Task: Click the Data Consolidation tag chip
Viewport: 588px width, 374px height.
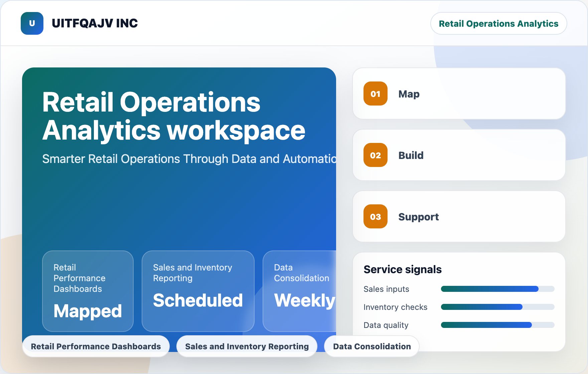Action: point(372,346)
